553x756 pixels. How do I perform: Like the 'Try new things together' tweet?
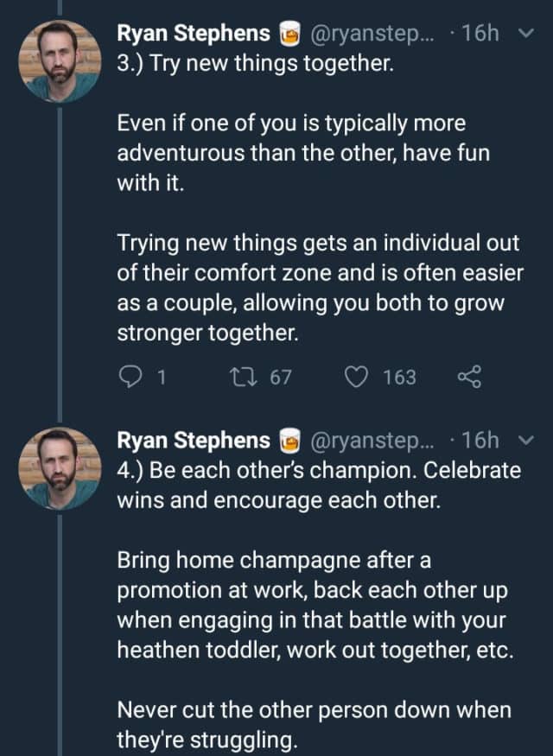pyautogui.click(x=357, y=378)
